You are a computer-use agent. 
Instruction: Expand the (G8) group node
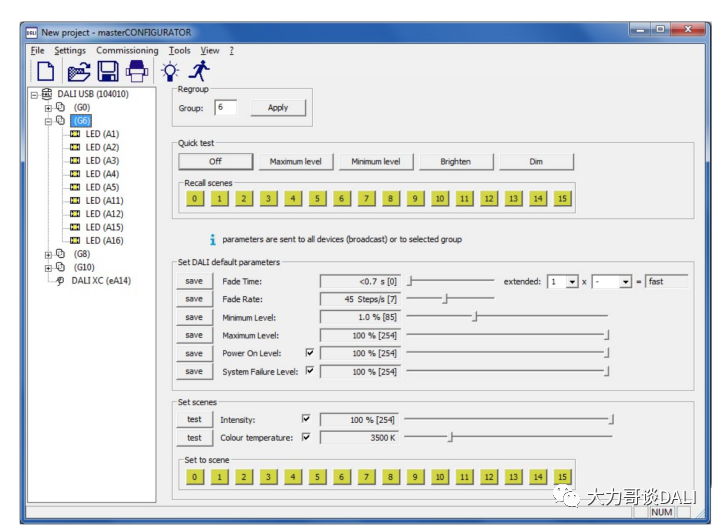click(x=47, y=254)
